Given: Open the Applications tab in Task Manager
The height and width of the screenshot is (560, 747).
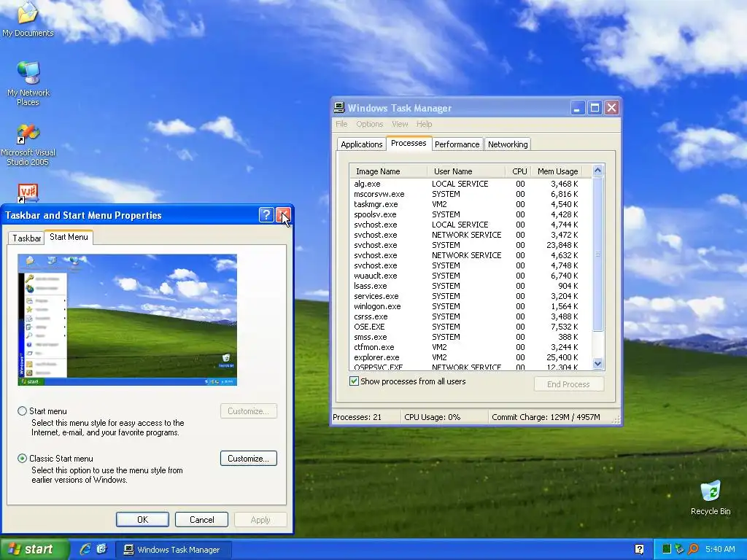Looking at the screenshot, I should pos(361,144).
